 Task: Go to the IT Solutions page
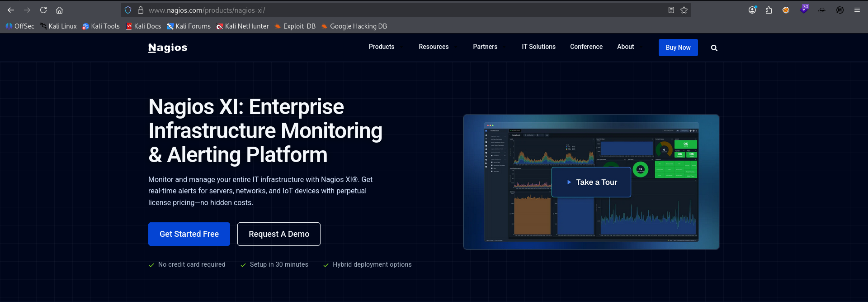(538, 47)
